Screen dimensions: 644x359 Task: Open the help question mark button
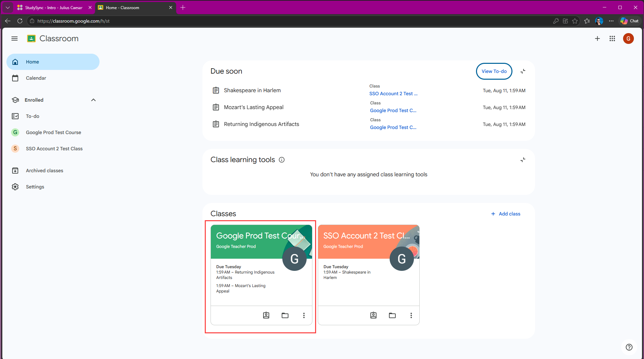click(629, 347)
